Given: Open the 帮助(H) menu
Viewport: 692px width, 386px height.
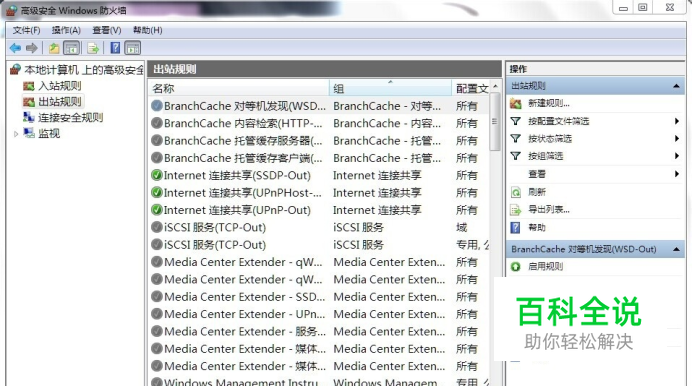Looking at the screenshot, I should 147,30.
